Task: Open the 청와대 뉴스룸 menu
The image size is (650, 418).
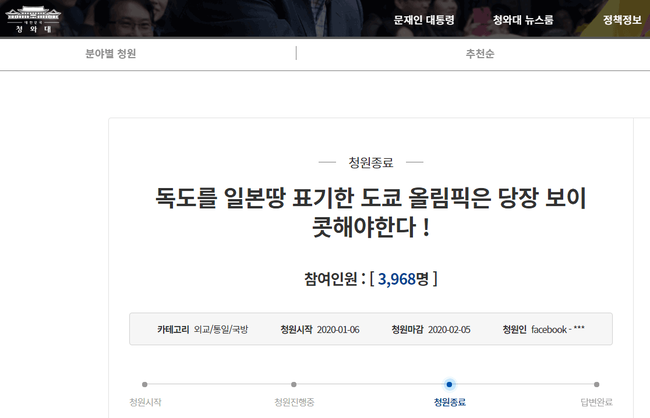Action: tap(523, 19)
